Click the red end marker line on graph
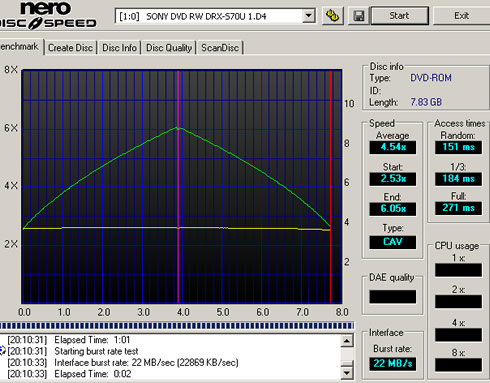This screenshot has height=383, width=490. tap(330, 187)
